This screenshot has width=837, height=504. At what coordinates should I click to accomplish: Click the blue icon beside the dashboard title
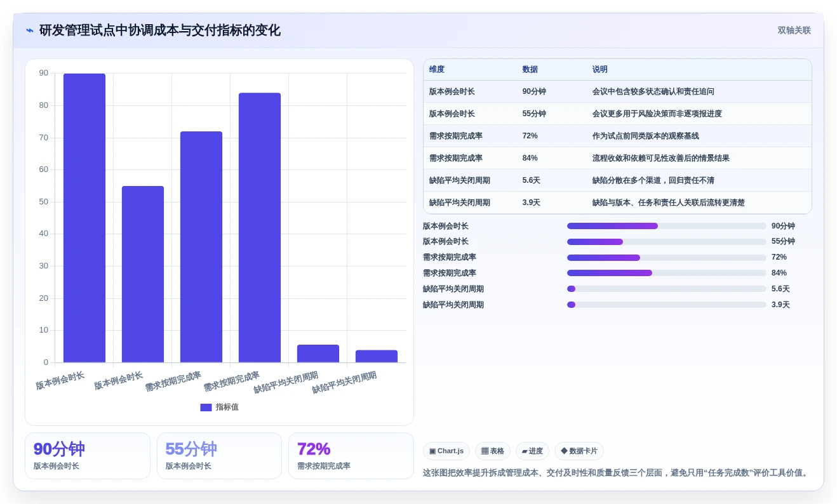coord(30,30)
